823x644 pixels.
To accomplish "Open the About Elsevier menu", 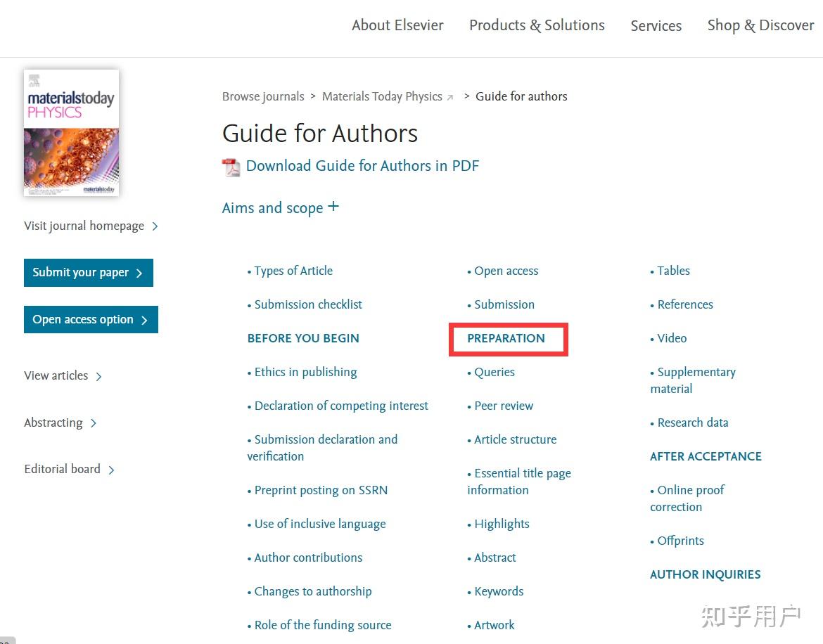I will tap(397, 25).
